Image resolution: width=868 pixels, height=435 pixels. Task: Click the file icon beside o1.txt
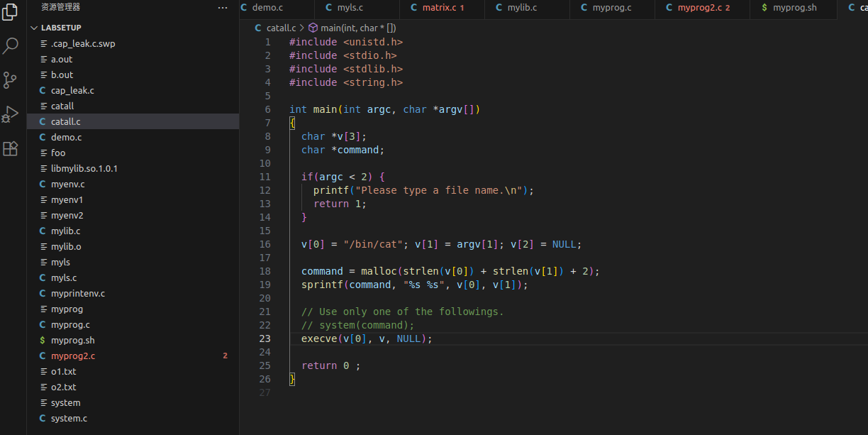43,371
